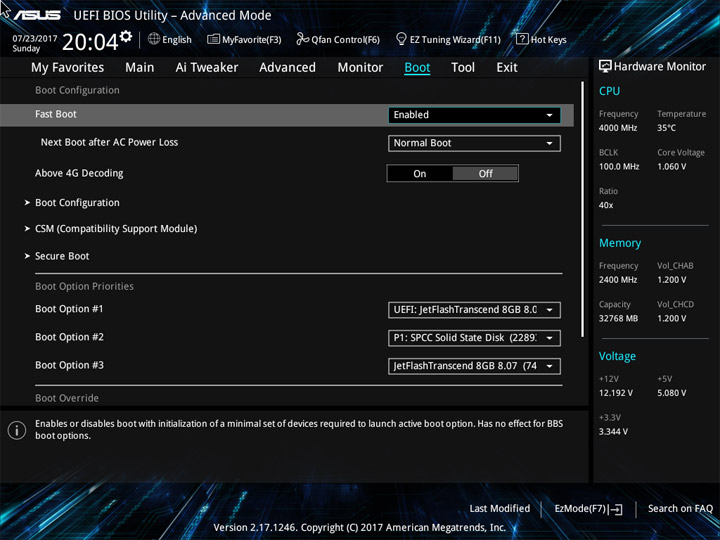
Task: Click the 32768 MB capacity value
Action: point(618,318)
